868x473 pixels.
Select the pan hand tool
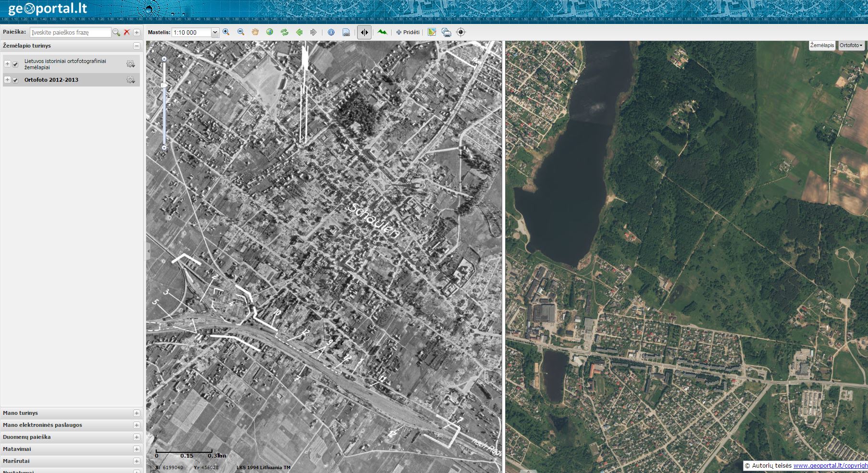255,32
